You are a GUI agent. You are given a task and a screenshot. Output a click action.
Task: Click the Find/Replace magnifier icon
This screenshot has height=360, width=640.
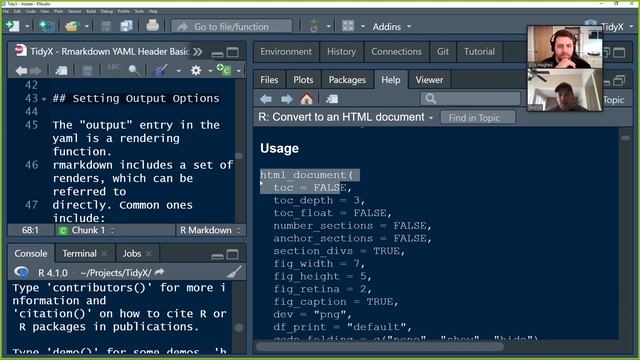point(134,71)
